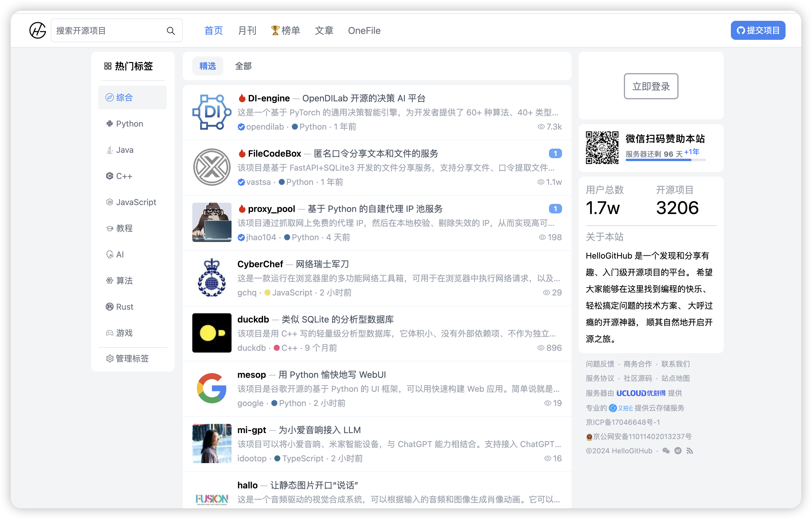812x519 pixels.
Task: Select the Rust tag
Action: coord(133,307)
